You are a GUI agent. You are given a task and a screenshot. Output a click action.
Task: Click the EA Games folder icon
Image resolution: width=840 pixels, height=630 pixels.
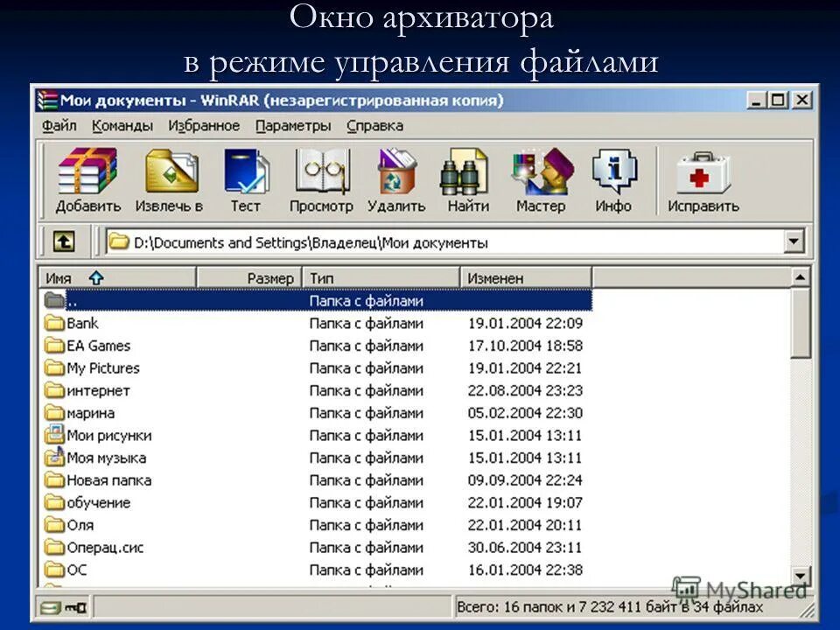pyautogui.click(x=54, y=346)
